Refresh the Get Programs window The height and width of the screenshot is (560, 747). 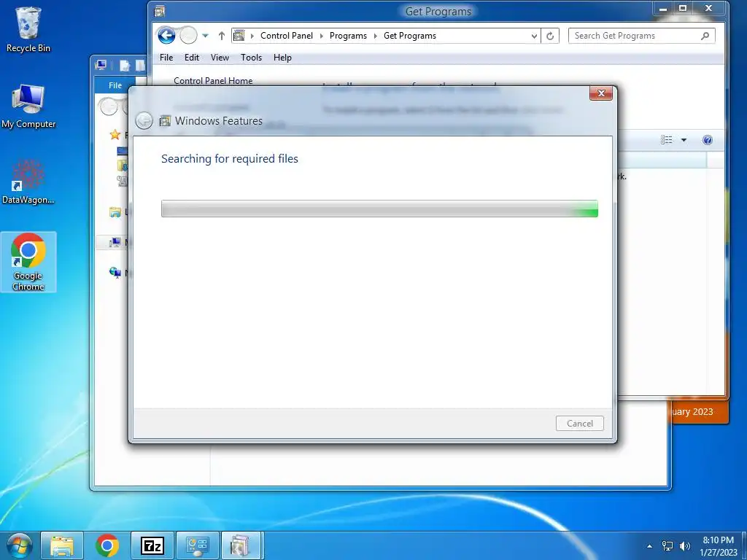click(550, 36)
